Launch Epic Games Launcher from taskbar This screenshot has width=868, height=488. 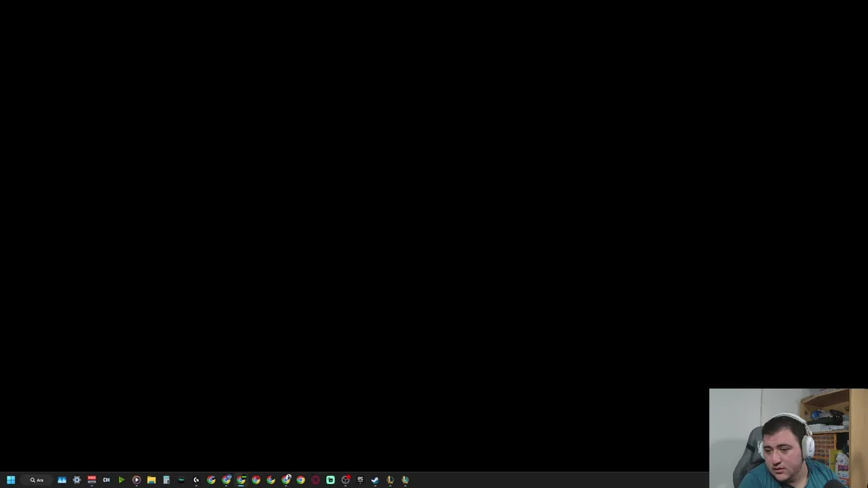pyautogui.click(x=360, y=480)
